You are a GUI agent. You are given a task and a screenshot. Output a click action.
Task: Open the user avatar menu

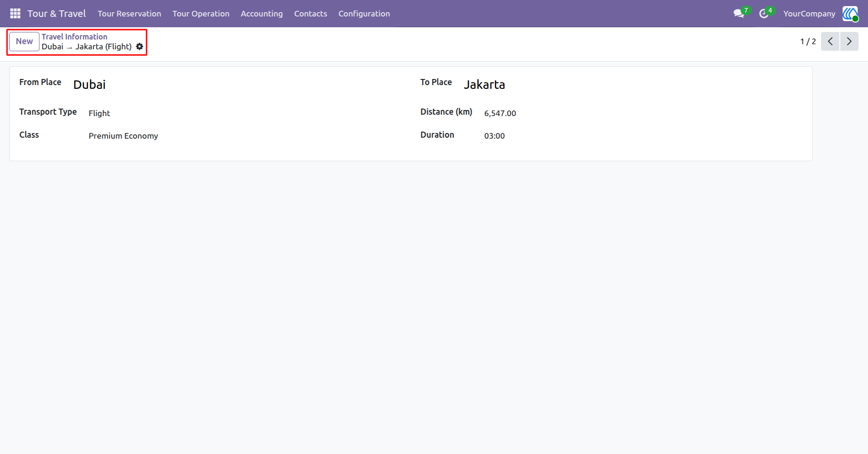(850, 14)
